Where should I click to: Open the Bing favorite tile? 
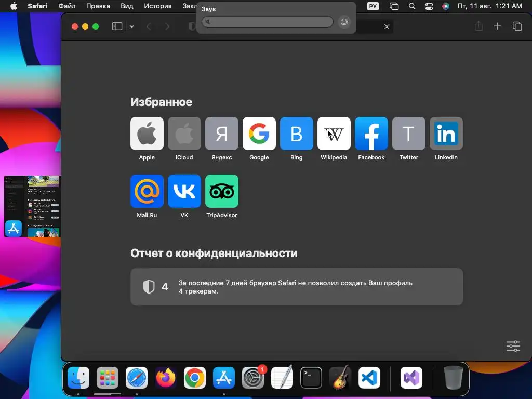click(297, 134)
